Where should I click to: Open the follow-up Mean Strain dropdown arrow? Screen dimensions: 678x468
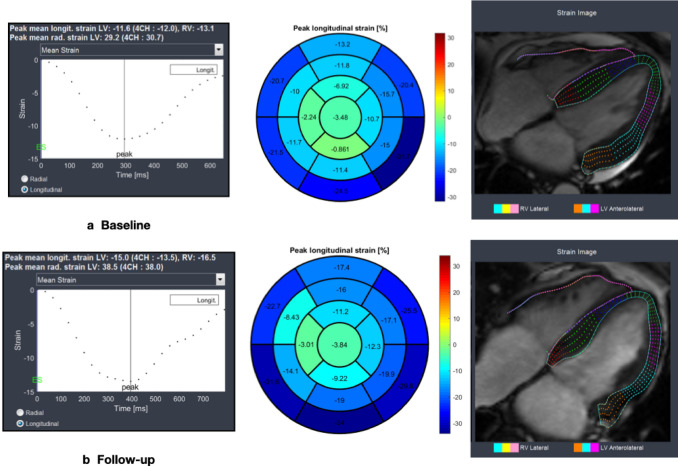coord(220,279)
